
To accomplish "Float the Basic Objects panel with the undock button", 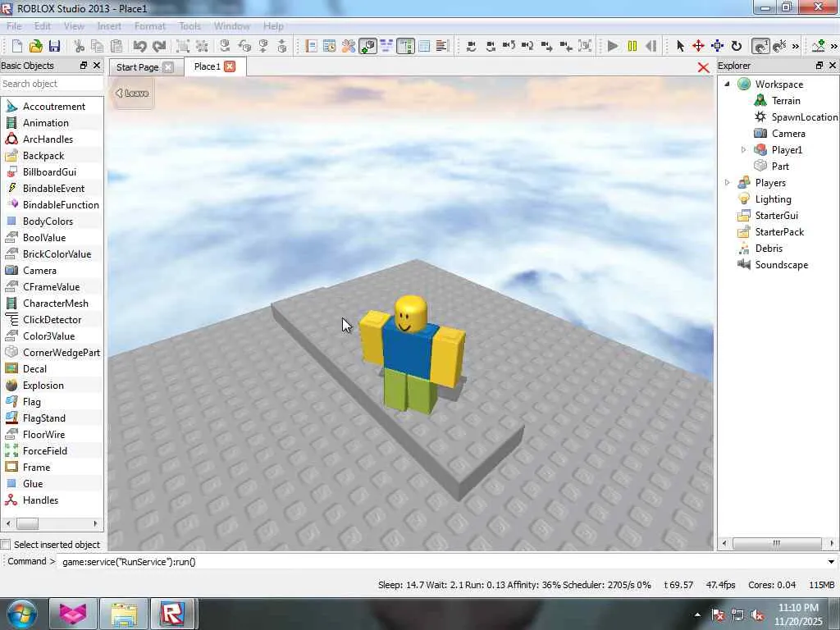I will pos(83,66).
